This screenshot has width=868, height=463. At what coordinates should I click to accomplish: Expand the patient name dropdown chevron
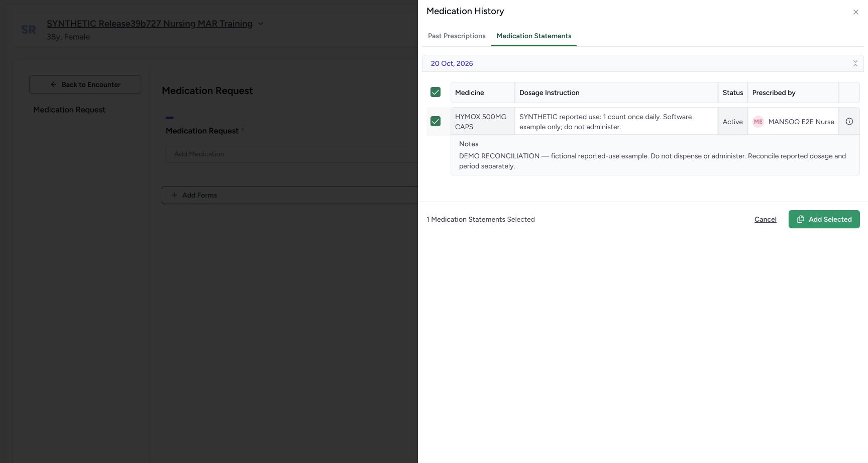[261, 24]
